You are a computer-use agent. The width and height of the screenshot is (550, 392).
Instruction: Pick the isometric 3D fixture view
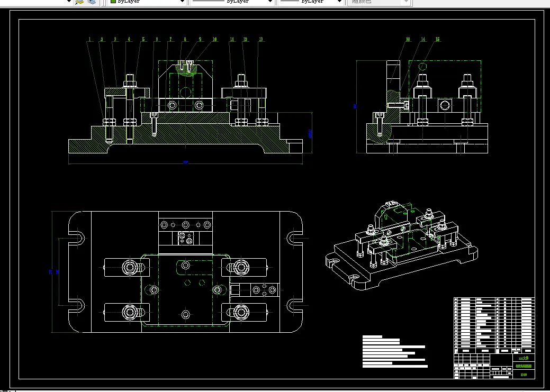point(401,244)
